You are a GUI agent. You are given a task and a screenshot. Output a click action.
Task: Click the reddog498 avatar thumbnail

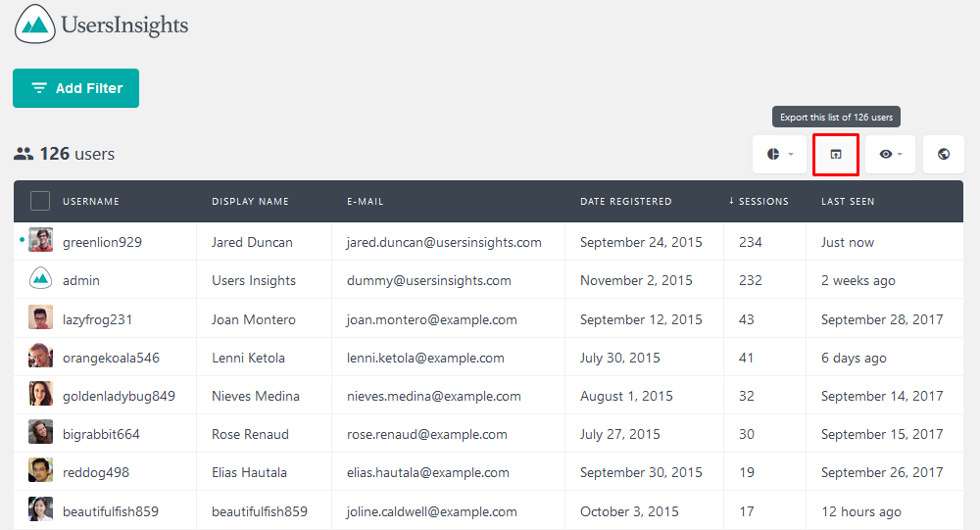click(x=40, y=470)
